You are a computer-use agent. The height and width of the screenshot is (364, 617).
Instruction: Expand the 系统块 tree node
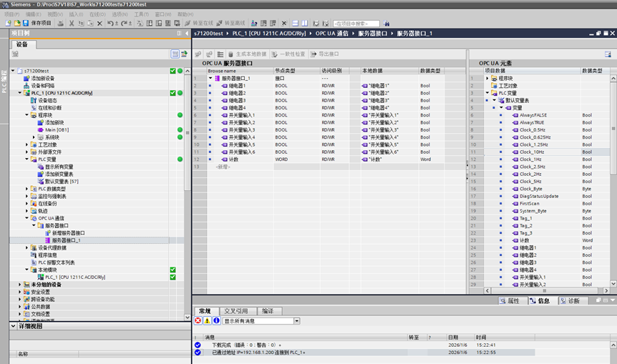click(x=34, y=137)
